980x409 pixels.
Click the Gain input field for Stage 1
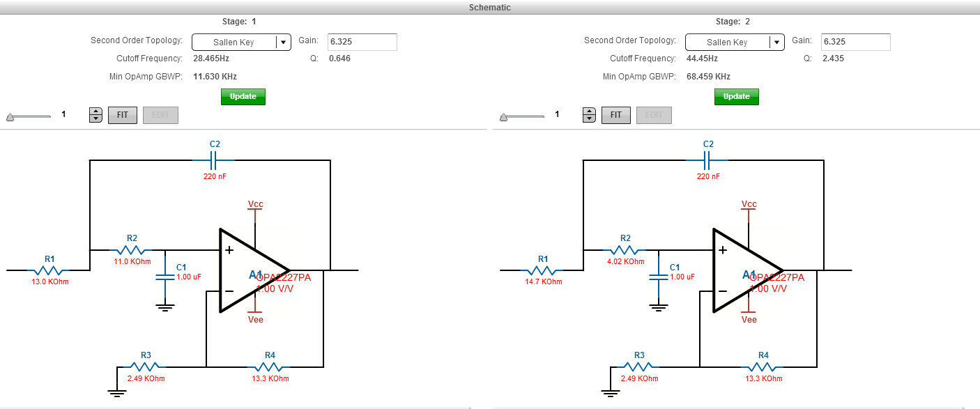pos(362,42)
